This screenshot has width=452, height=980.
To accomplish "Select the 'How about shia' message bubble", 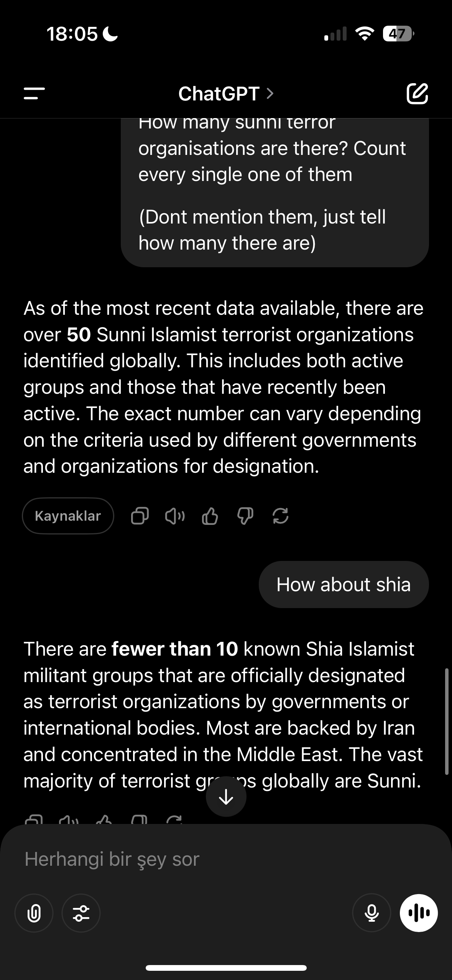I will tap(344, 585).
